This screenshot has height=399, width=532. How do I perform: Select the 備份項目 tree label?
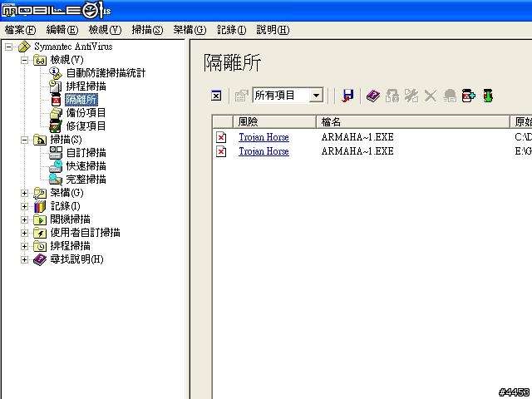point(86,113)
